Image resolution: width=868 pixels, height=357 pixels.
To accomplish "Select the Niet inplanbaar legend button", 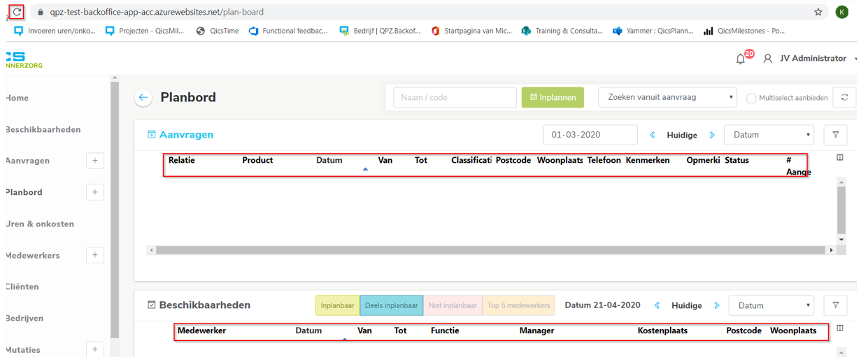I will click(x=453, y=305).
